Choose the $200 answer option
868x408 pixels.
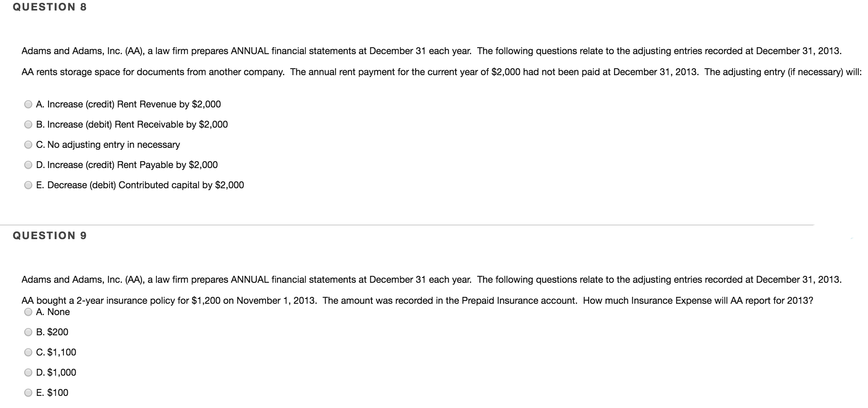28,332
